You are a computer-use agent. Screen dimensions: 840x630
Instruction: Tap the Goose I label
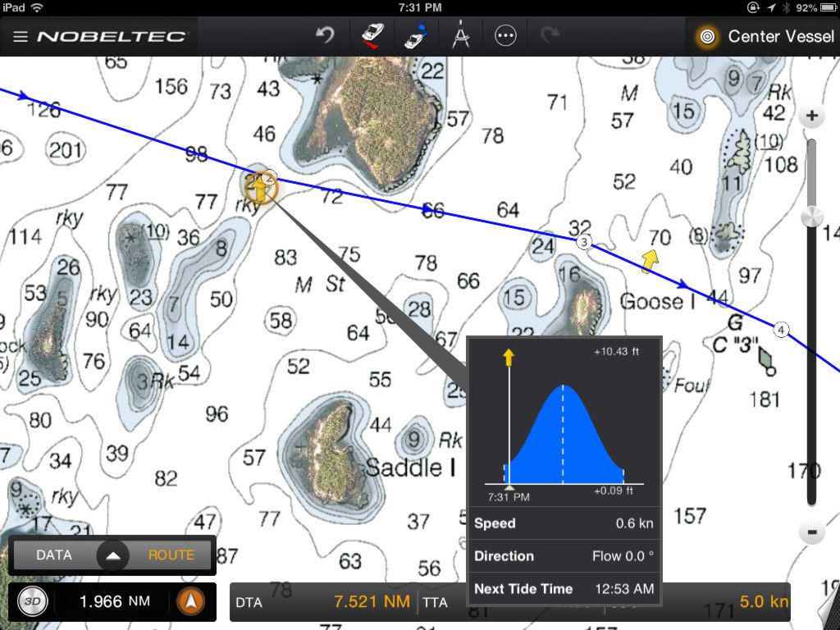pos(657,301)
